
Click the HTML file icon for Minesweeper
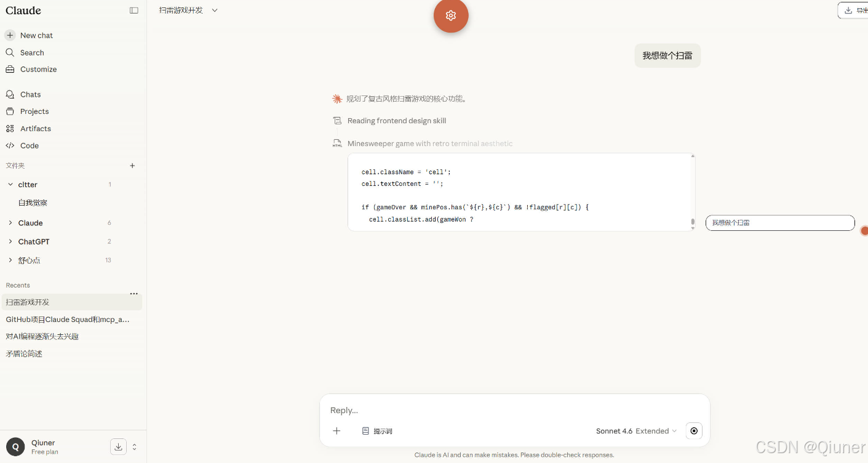337,143
